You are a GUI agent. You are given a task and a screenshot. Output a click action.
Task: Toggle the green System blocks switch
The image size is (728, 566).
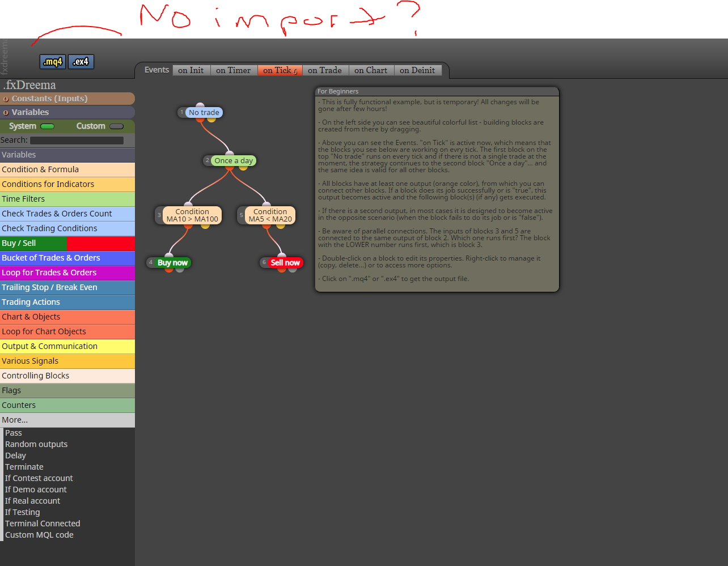point(47,126)
